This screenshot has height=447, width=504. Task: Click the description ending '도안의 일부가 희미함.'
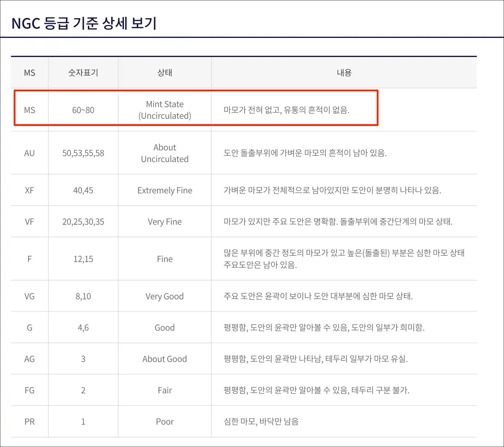(x=324, y=328)
